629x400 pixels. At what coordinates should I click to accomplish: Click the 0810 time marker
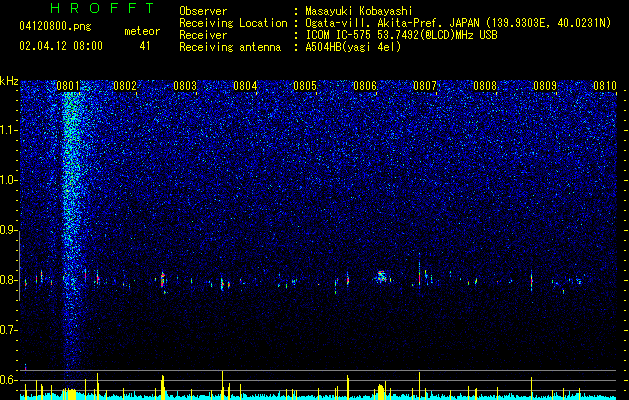[x=605, y=86]
